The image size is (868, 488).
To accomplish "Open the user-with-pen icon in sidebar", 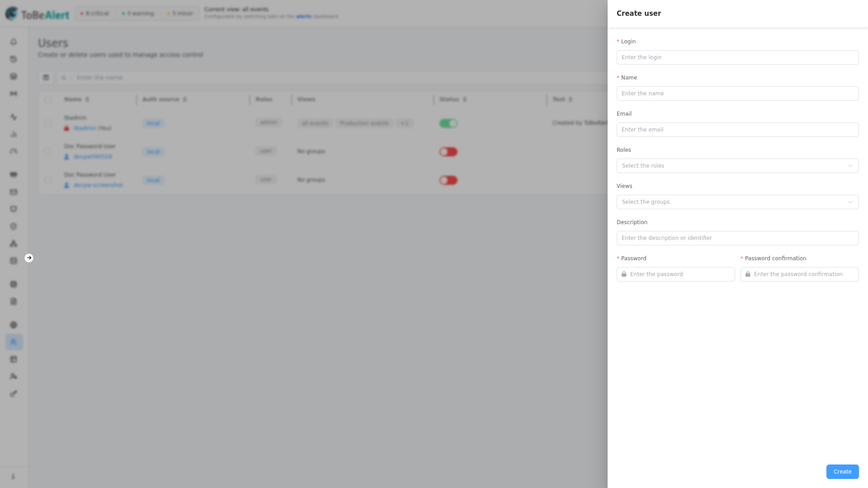I will point(14,376).
